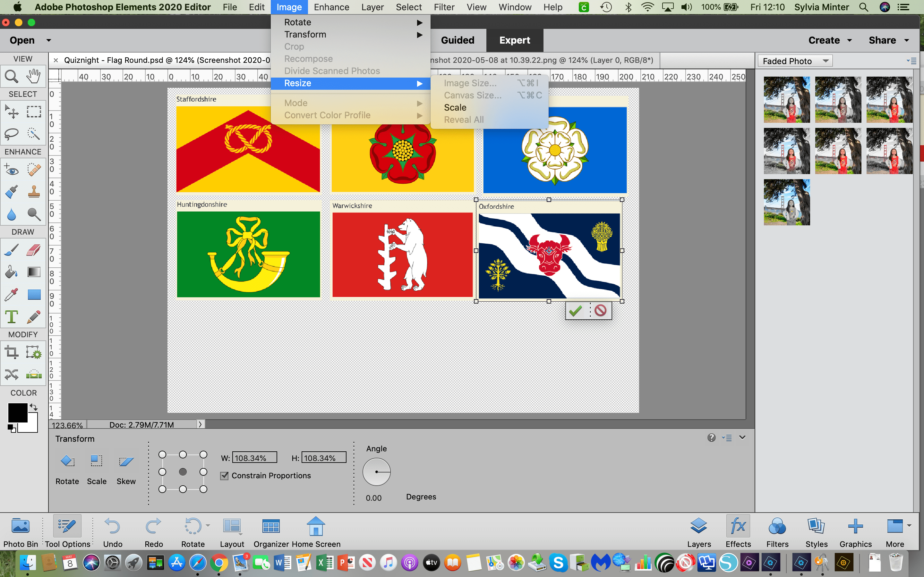Commit the transform with the green checkmark
This screenshot has width=924, height=577.
coord(576,310)
